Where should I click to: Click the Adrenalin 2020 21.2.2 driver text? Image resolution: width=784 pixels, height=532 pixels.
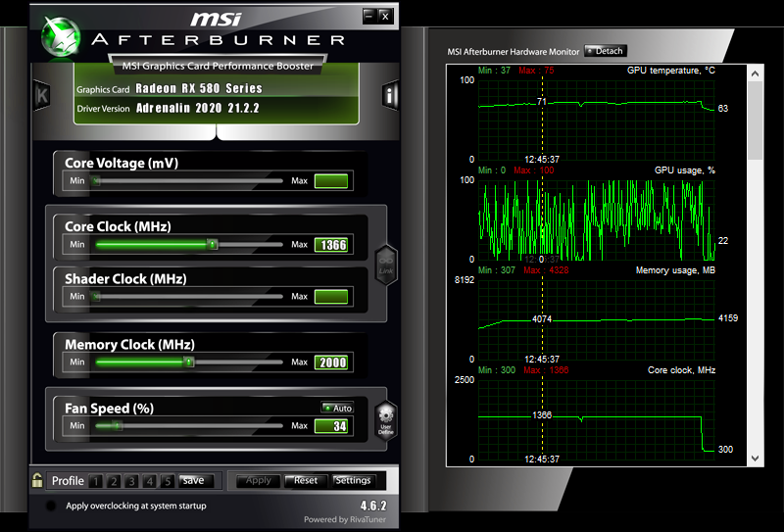pos(198,108)
